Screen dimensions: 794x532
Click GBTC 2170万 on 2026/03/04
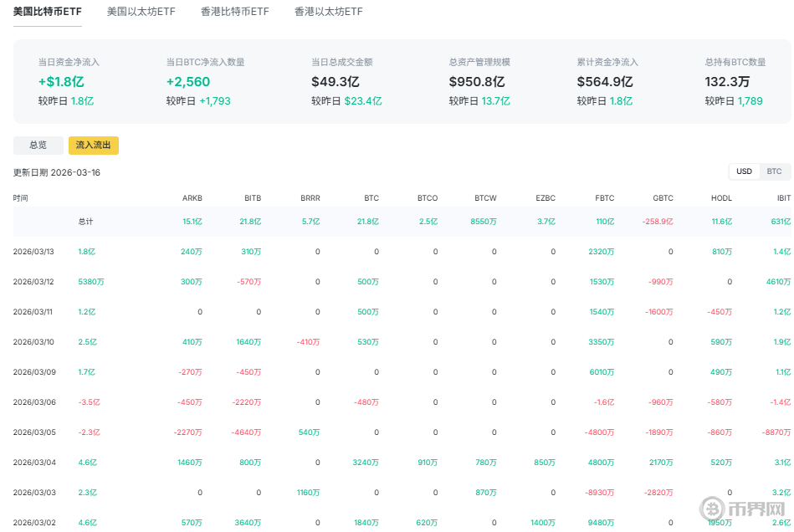[661, 463]
